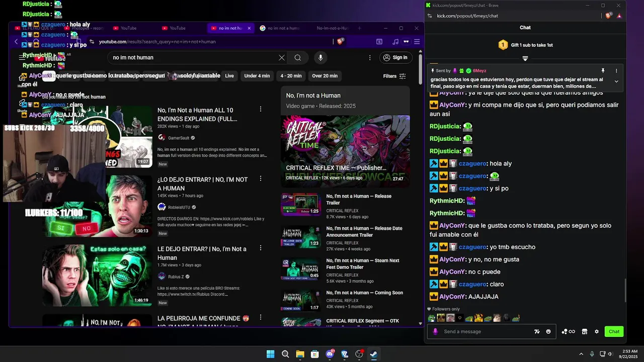Open pinned message three-dot options
The image size is (644, 362).
click(x=616, y=71)
